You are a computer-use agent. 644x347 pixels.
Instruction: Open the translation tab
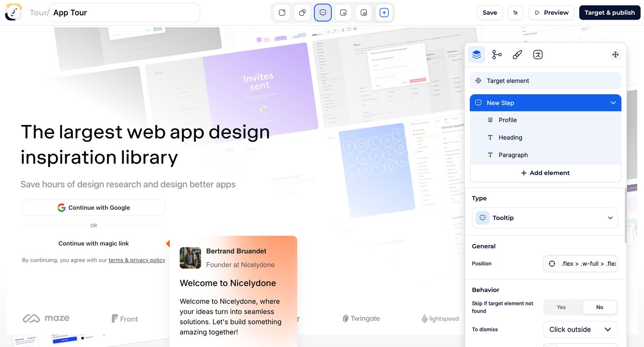[x=538, y=55]
